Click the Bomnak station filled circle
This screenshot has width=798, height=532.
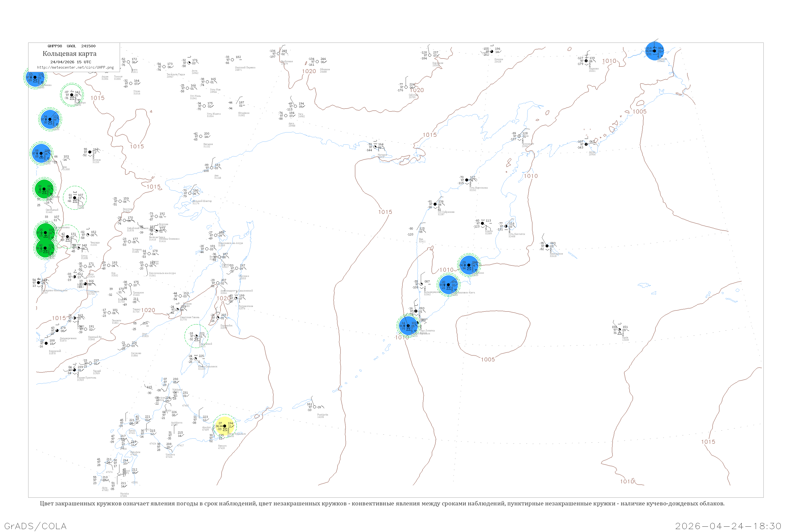(90, 152)
